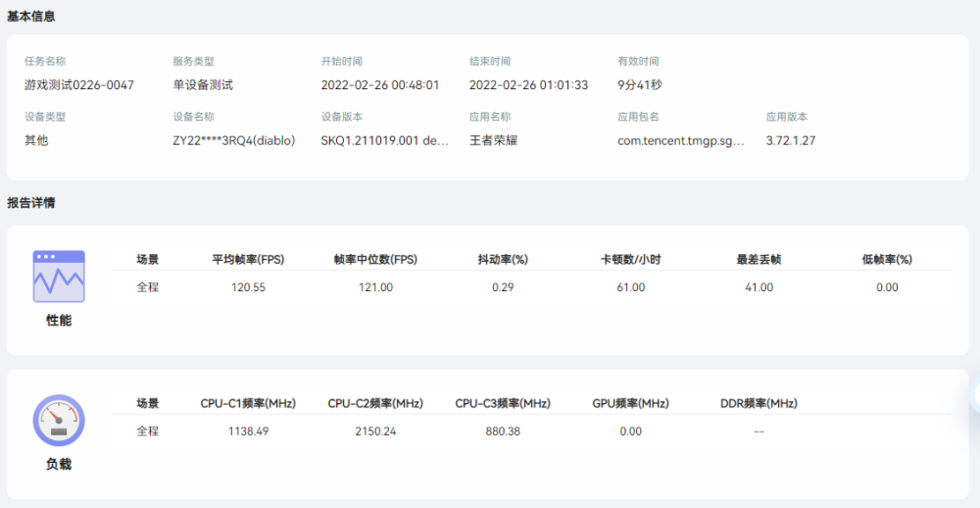Click the performance chart icon
The width and height of the screenshot is (980, 508).
(59, 277)
